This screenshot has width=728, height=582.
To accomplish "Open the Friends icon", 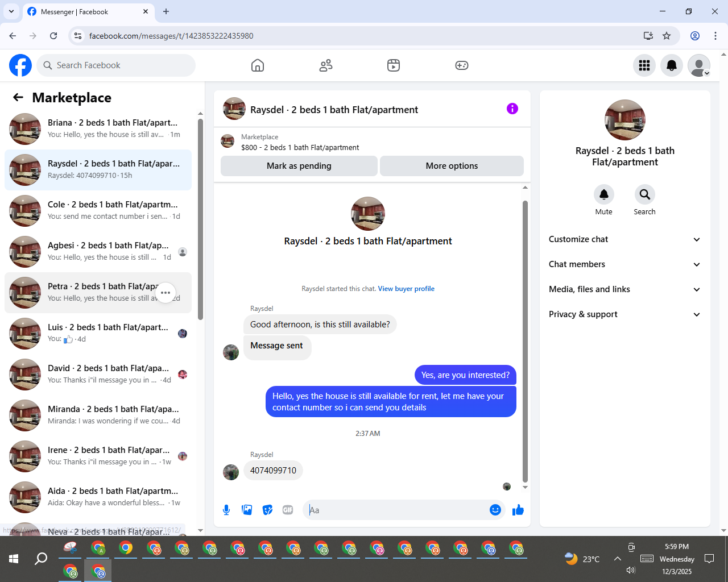I will coord(326,65).
